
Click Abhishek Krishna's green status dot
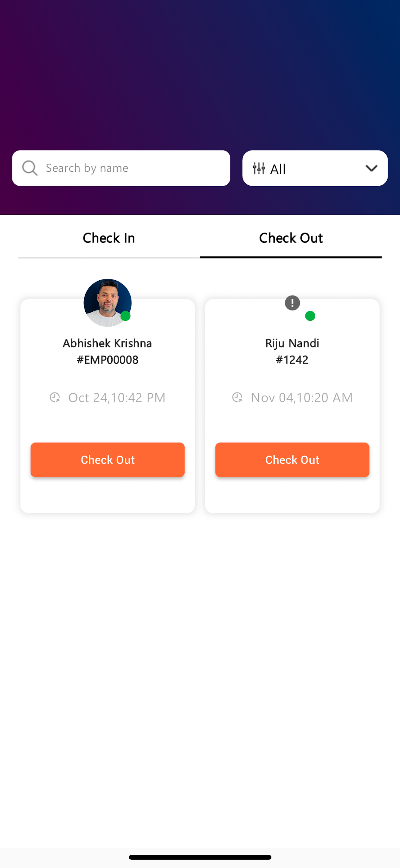(x=126, y=316)
